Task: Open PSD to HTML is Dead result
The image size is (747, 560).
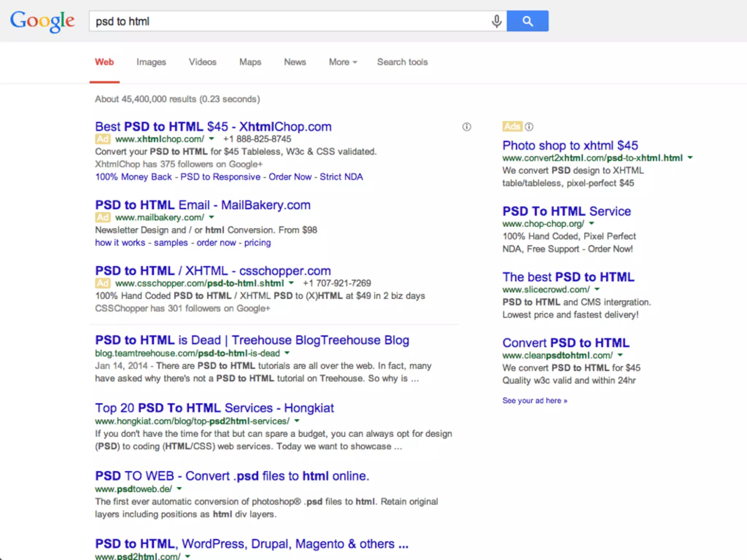Action: click(252, 340)
